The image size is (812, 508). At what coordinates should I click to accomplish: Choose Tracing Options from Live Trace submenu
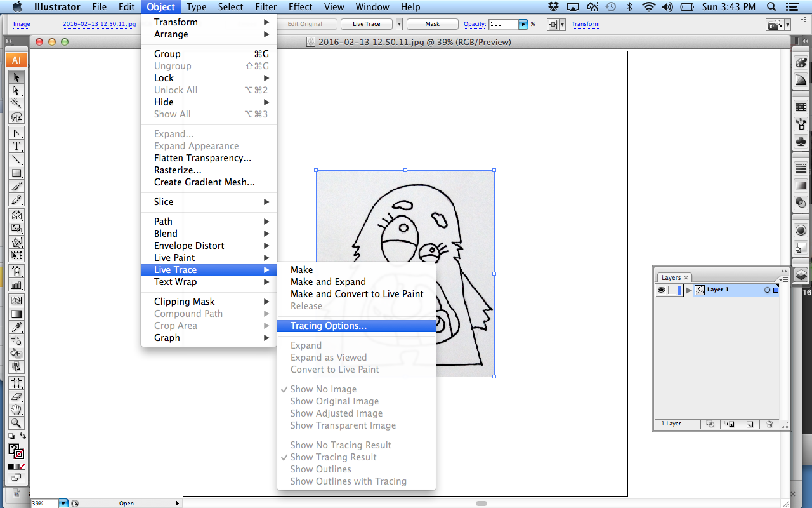(x=357, y=326)
